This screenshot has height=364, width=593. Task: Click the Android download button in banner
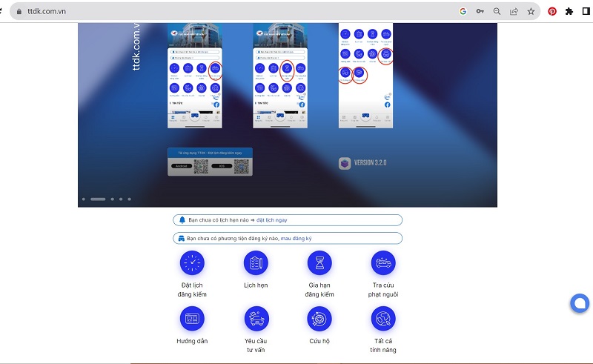point(180,166)
